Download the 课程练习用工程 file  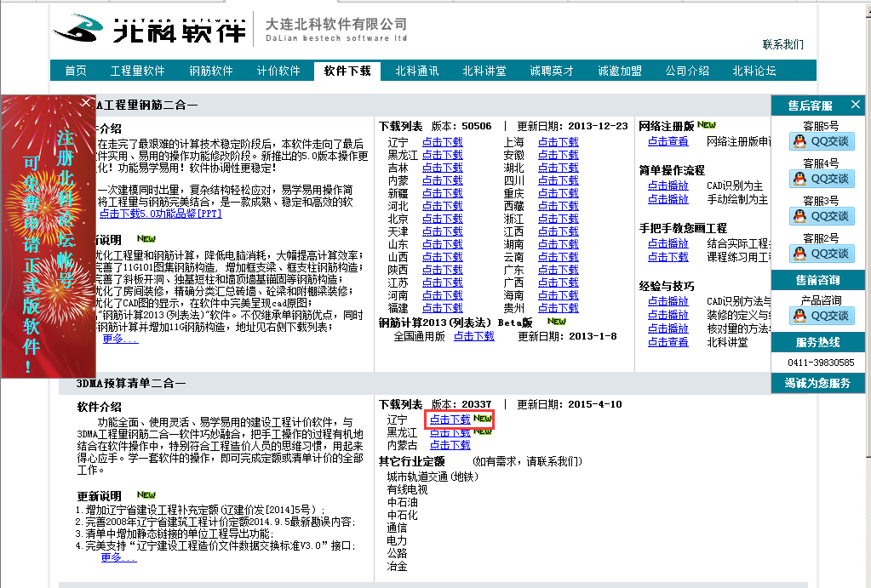click(x=668, y=257)
